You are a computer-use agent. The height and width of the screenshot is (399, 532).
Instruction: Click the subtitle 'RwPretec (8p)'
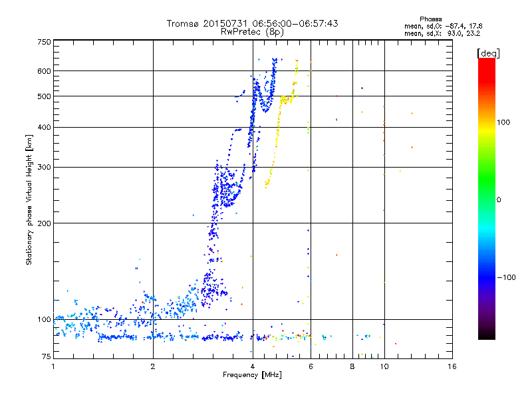(x=252, y=32)
